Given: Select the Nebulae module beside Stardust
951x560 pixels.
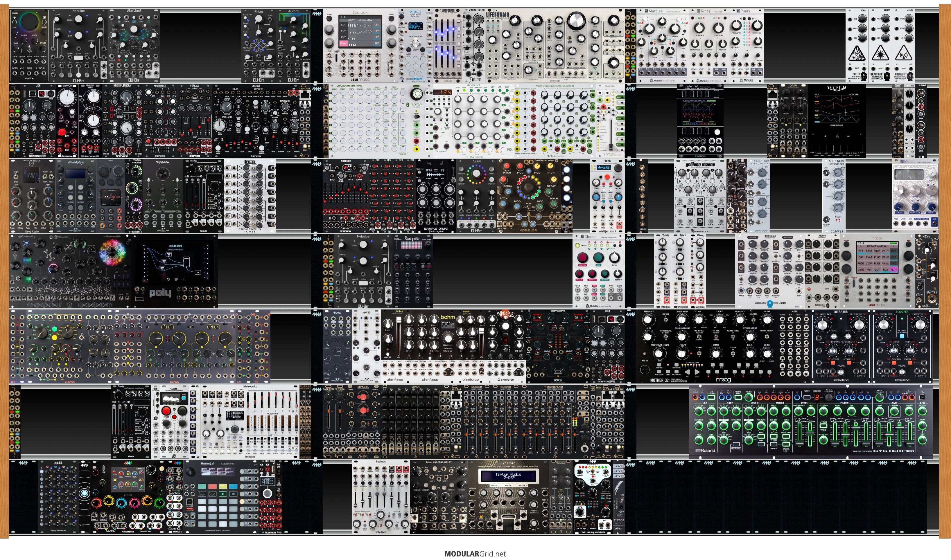Looking at the screenshot, I should click(x=78, y=45).
